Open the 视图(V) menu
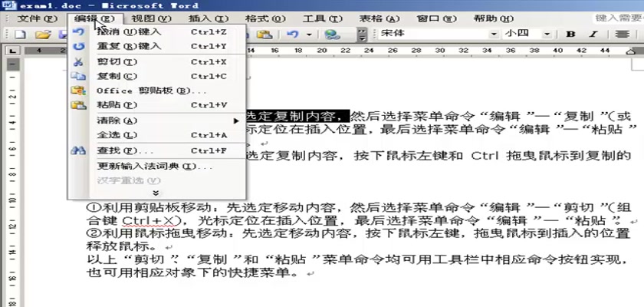Image resolution: width=644 pixels, height=307 pixels. (151, 18)
